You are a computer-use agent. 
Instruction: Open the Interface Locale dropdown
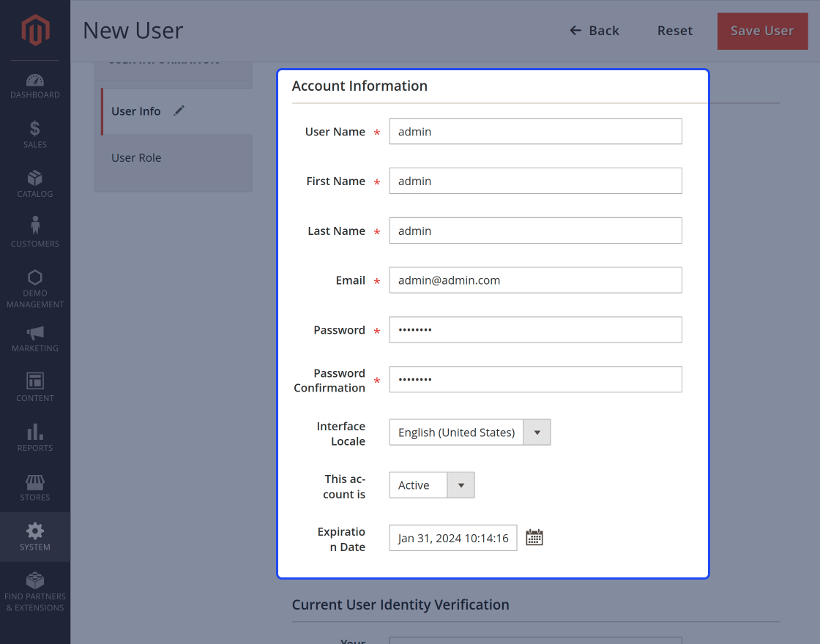click(x=469, y=433)
